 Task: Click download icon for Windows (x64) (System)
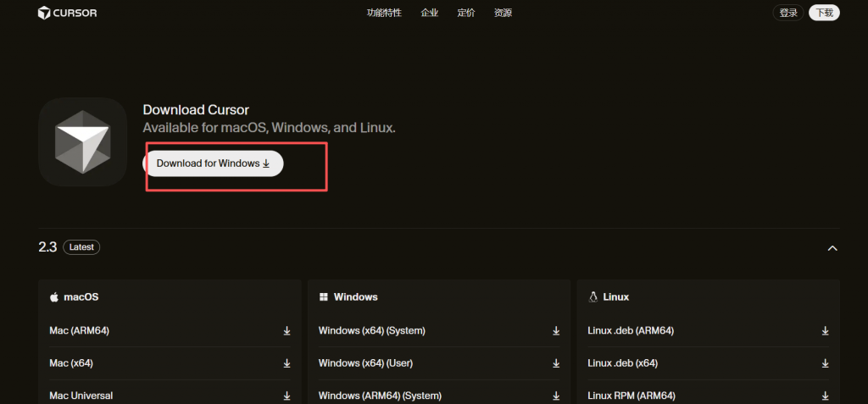coord(556,331)
